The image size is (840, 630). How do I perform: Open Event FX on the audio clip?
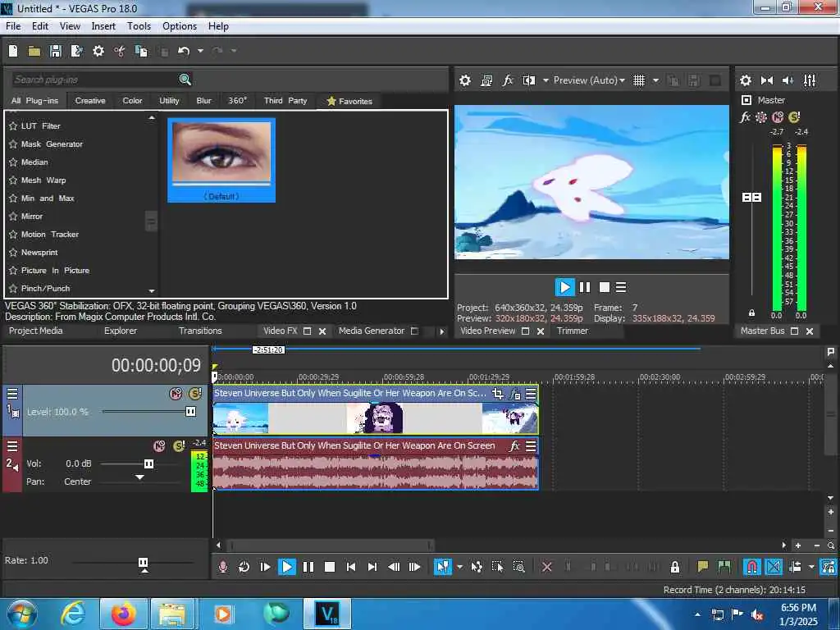pyautogui.click(x=515, y=445)
